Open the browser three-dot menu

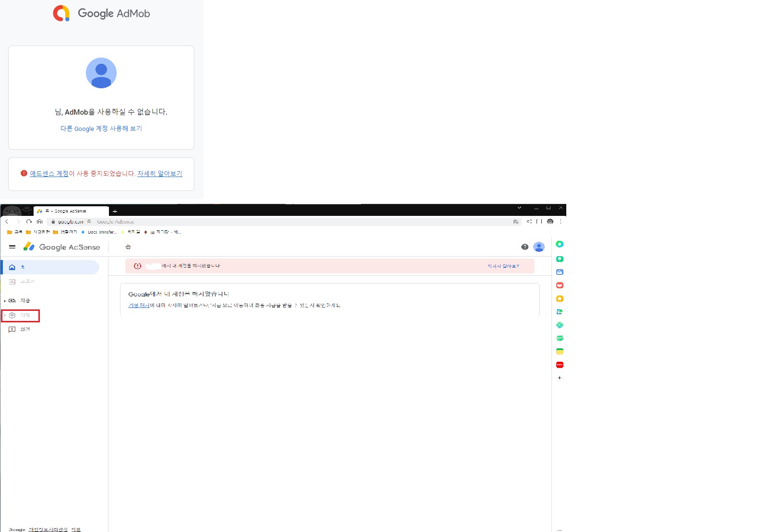click(561, 222)
